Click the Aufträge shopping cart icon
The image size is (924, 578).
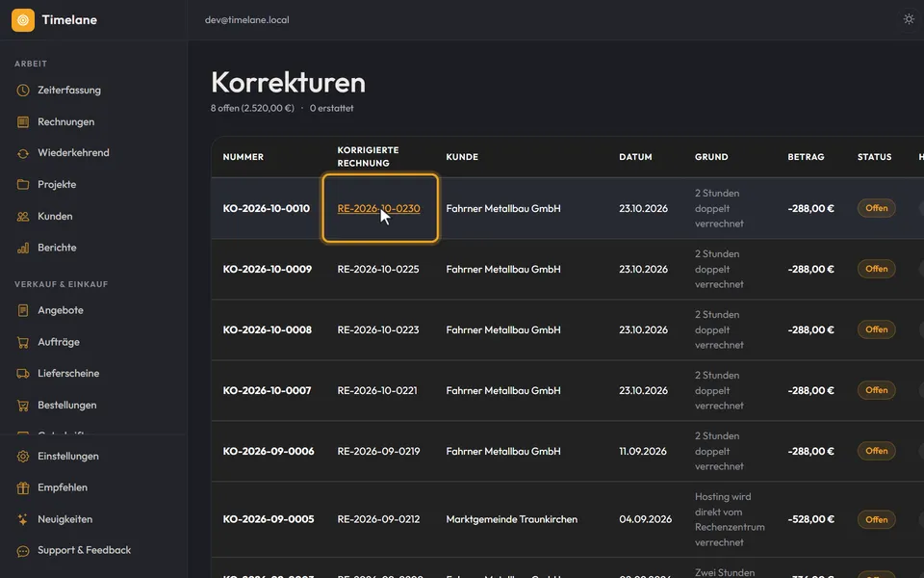coord(23,342)
